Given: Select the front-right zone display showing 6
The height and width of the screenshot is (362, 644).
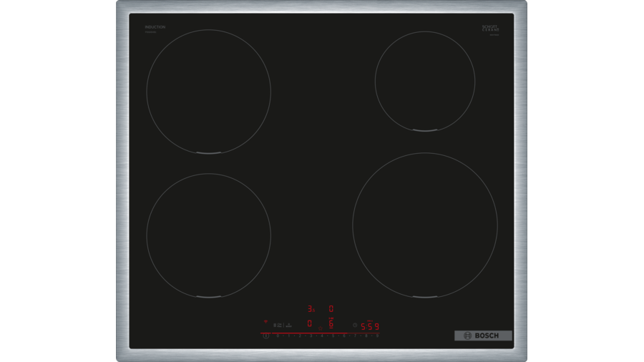Looking at the screenshot, I should click(x=331, y=323).
